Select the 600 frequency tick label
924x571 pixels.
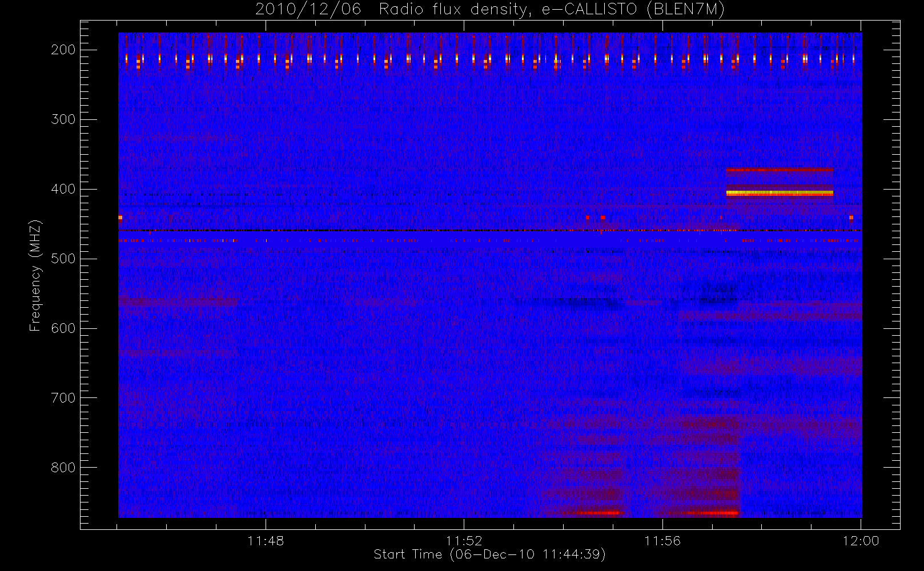click(x=63, y=328)
